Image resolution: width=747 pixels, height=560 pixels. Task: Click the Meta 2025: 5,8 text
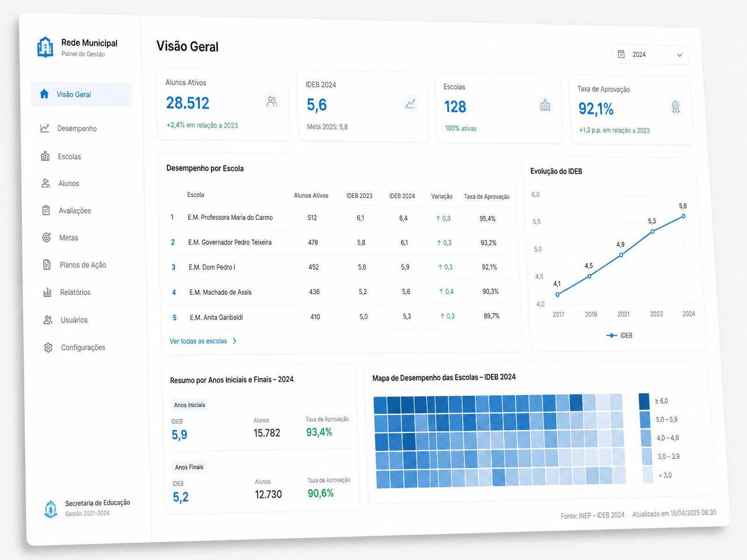[x=327, y=127]
